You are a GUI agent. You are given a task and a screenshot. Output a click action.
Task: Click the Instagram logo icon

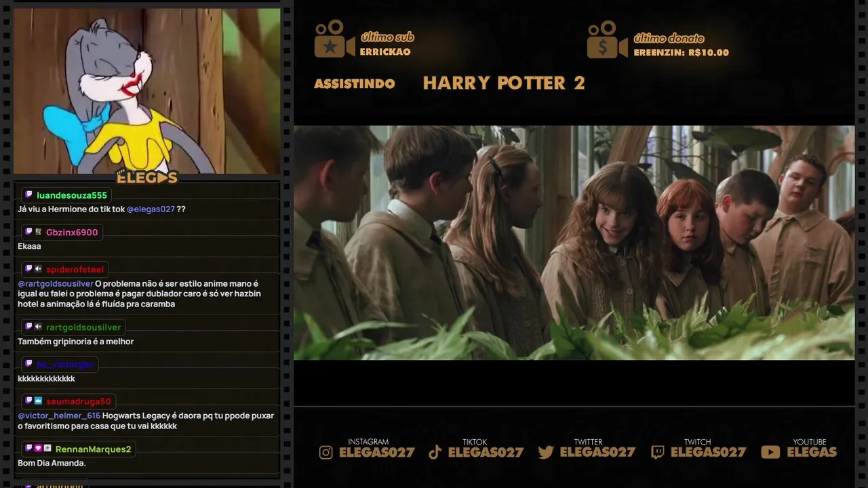(326, 452)
